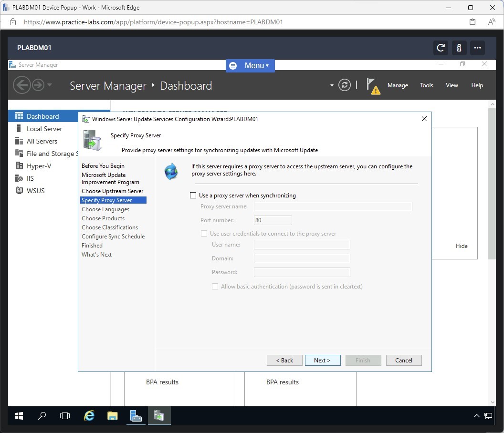Click the Server Manager vertical scrollbar
This screenshot has height=433, width=504.
(492, 191)
